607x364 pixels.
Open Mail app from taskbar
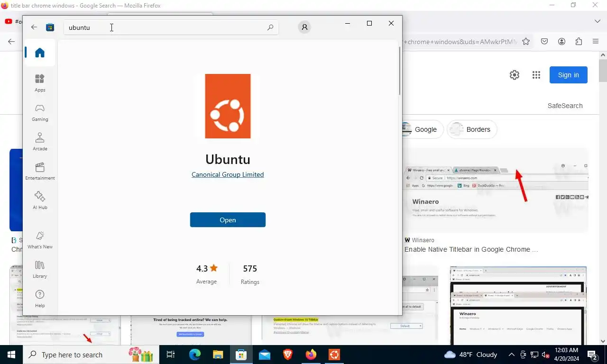click(264, 355)
